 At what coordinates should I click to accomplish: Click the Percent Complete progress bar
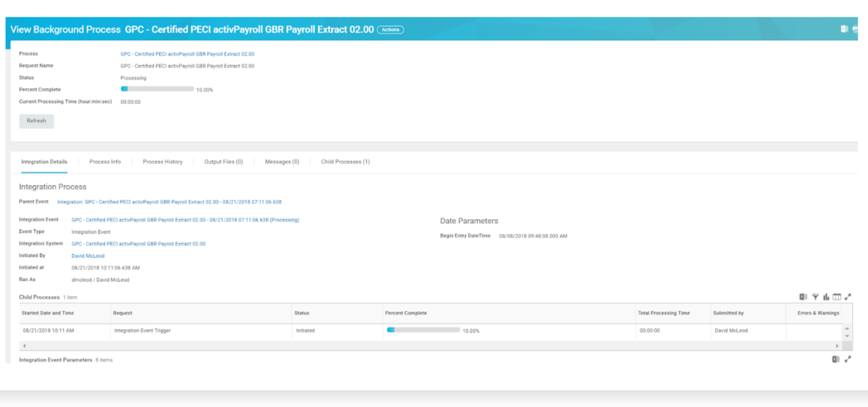[157, 89]
